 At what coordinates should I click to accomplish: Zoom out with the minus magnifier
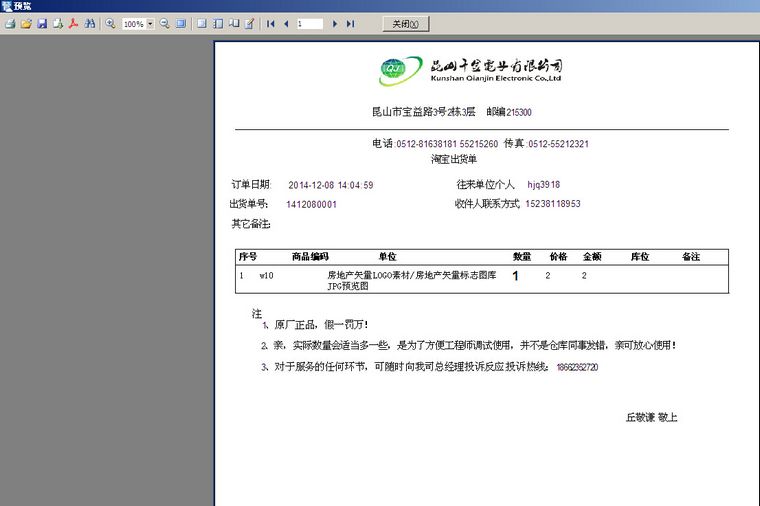click(x=165, y=24)
